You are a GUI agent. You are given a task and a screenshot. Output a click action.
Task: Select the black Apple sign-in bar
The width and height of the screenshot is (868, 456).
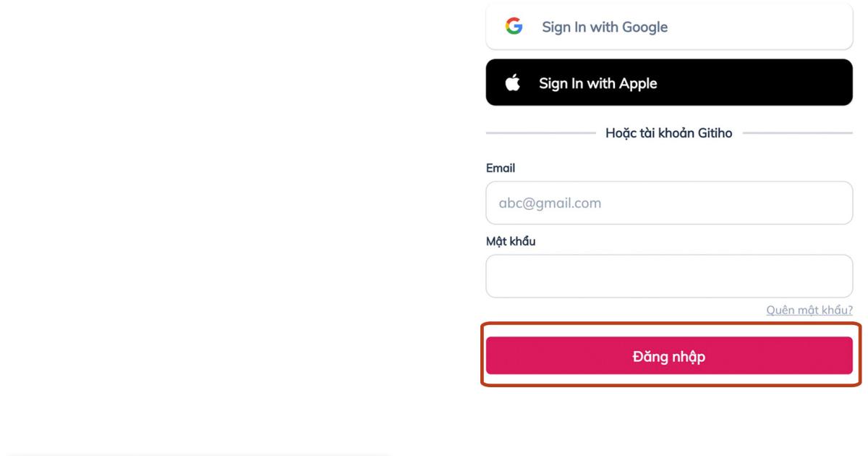coord(669,83)
